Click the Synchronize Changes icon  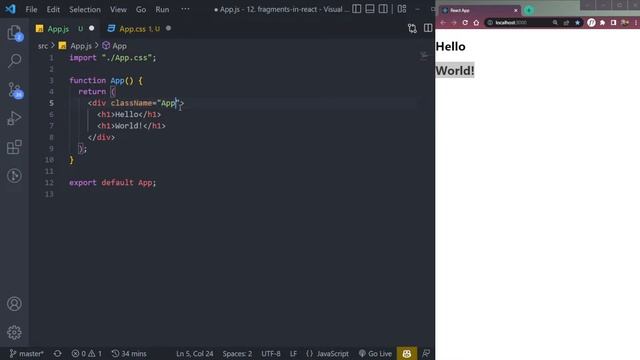pyautogui.click(x=58, y=353)
